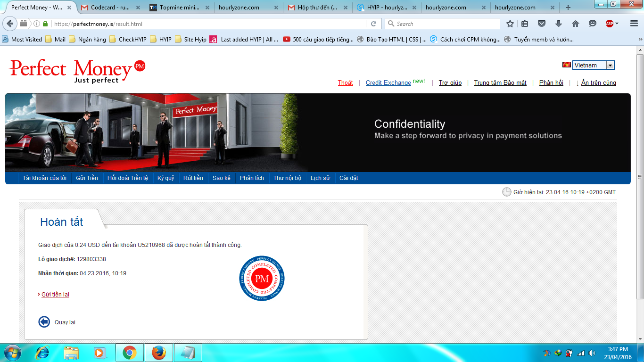The image size is (644, 362).
Task: Click the green padlock in the address bar
Action: (x=46, y=24)
